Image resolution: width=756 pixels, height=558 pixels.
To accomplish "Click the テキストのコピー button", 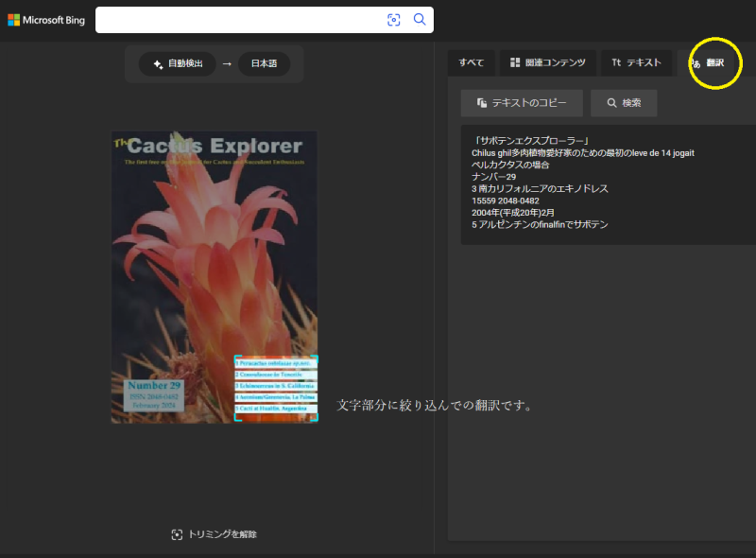I will pyautogui.click(x=522, y=103).
